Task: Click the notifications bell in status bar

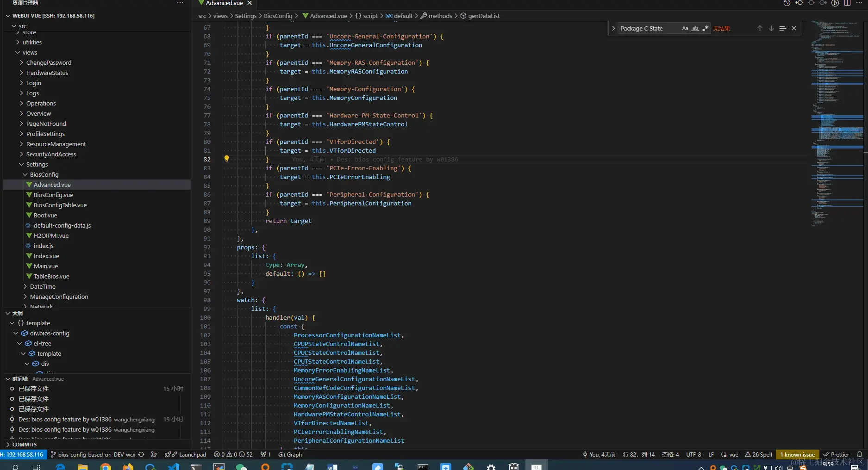Action: coord(860,454)
